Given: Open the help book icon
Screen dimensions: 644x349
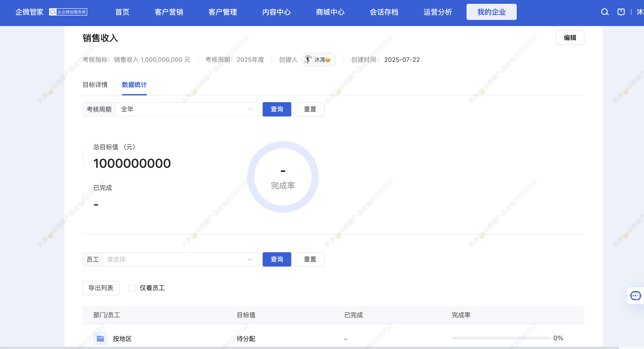Looking at the screenshot, I should pos(621,12).
